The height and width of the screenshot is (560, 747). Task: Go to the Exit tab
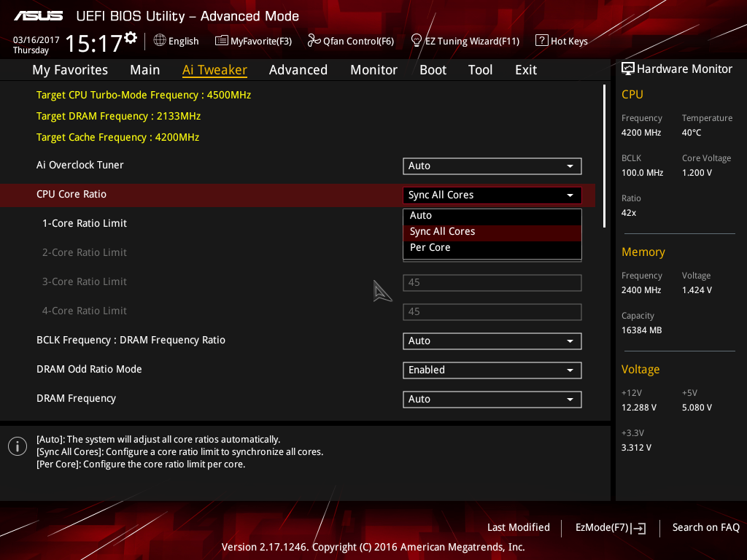(526, 70)
